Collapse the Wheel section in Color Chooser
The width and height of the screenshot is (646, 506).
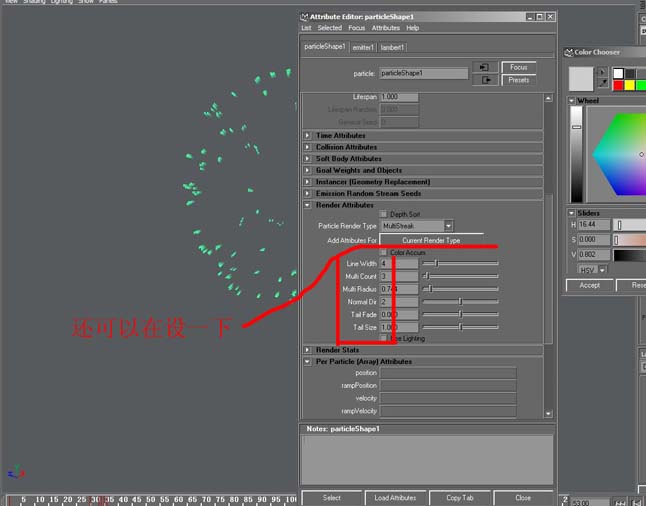pos(571,100)
